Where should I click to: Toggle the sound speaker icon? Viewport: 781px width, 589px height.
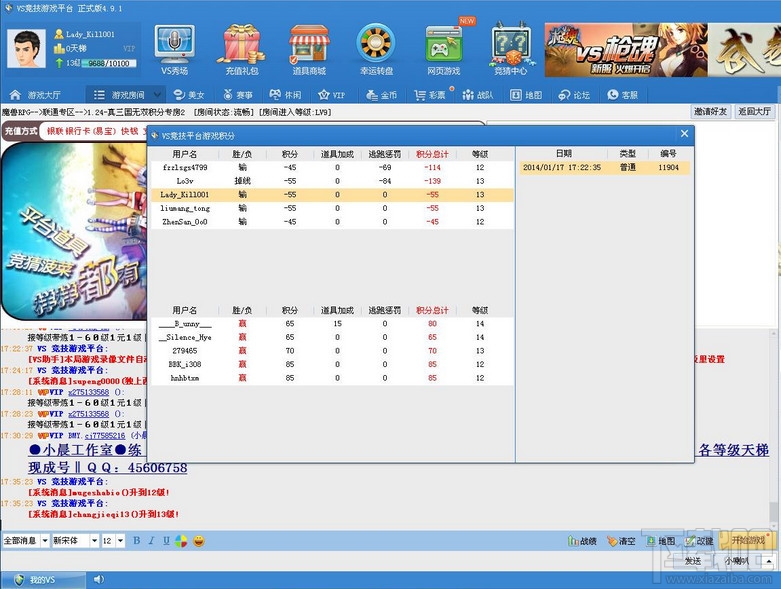tap(99, 579)
